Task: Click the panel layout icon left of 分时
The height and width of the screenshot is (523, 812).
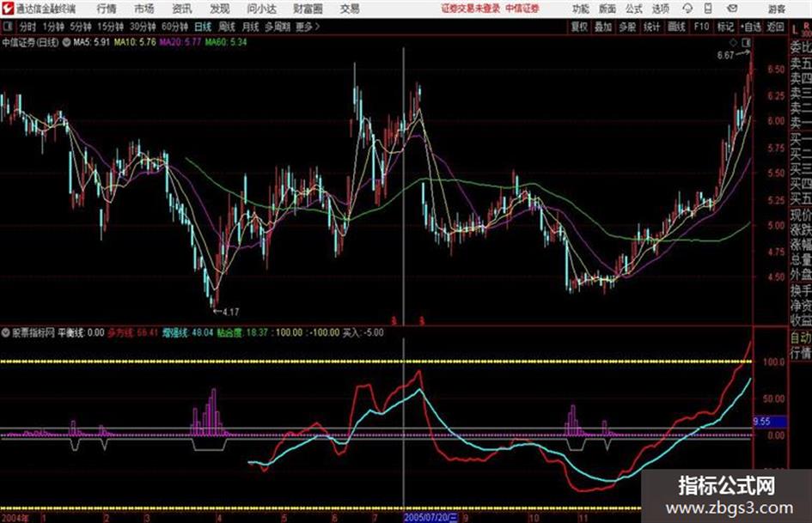Action: tap(8, 27)
